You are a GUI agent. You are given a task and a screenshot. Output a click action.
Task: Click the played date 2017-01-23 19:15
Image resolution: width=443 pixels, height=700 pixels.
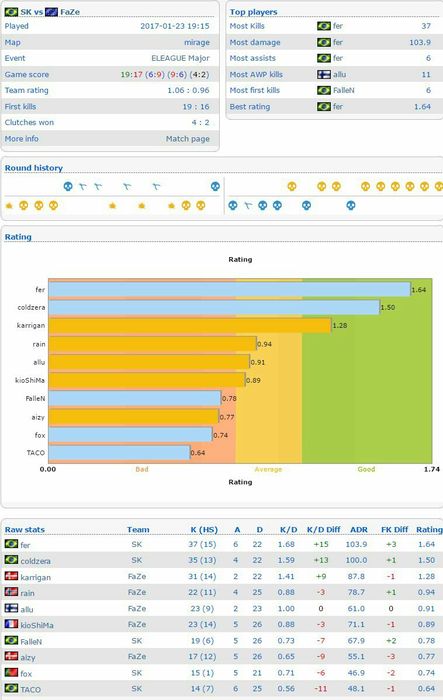coord(175,26)
